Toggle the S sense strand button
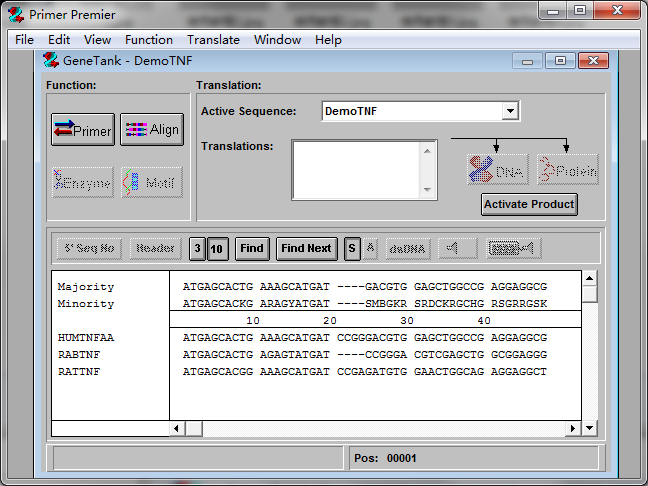 pyautogui.click(x=352, y=248)
